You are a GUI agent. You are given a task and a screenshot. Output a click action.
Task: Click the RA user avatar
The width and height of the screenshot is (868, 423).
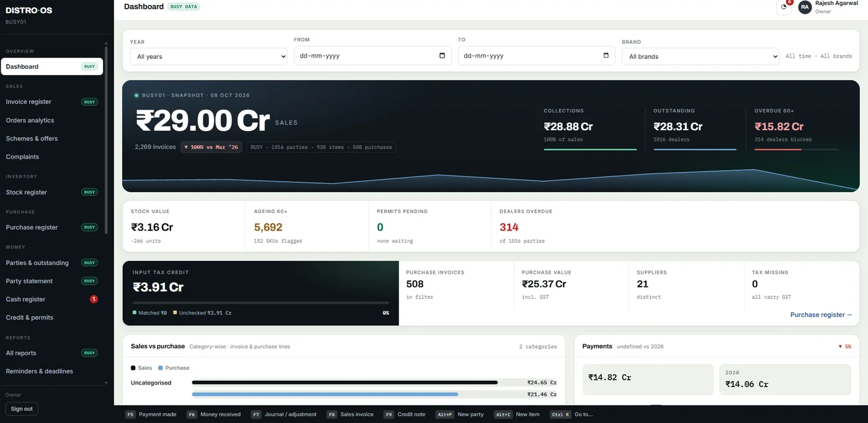click(x=805, y=7)
